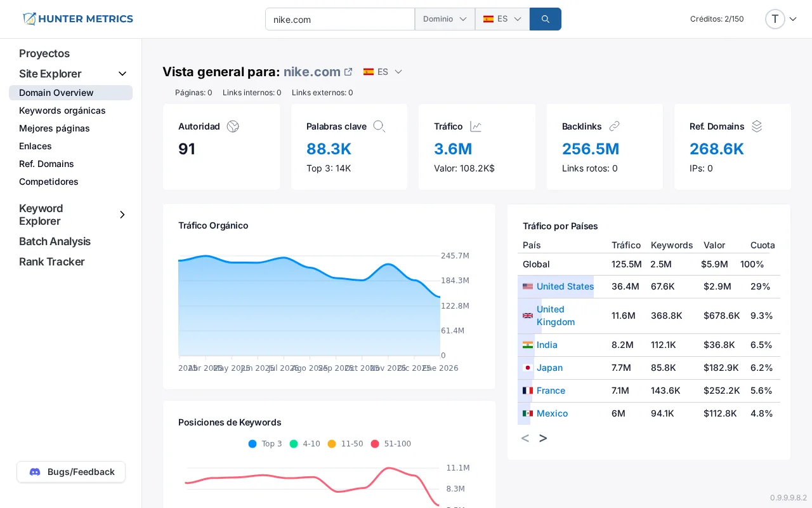
Task: Toggle the Top 3 keyword series
Action: 265,444
